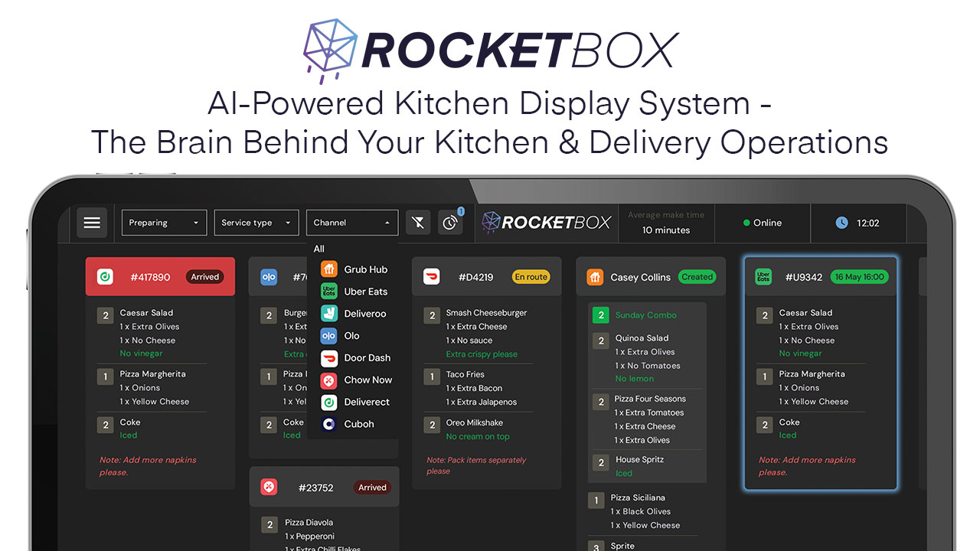The height and width of the screenshot is (551, 980).
Task: Click the RocketBox logo in the header bar
Action: pyautogui.click(x=546, y=223)
